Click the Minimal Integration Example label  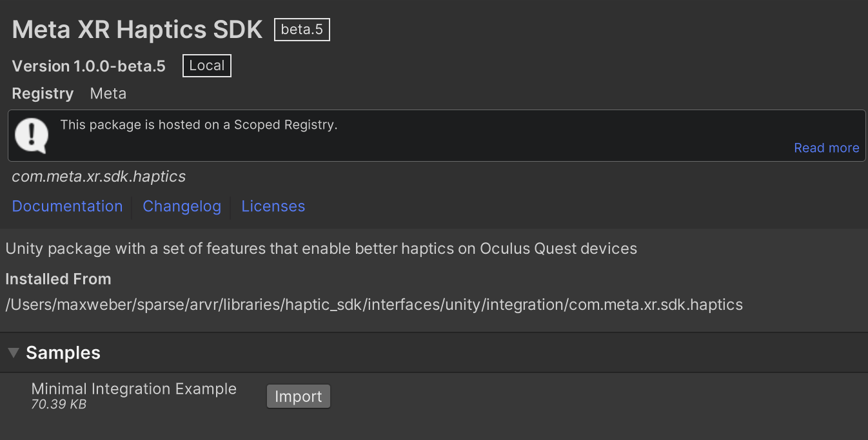134,389
